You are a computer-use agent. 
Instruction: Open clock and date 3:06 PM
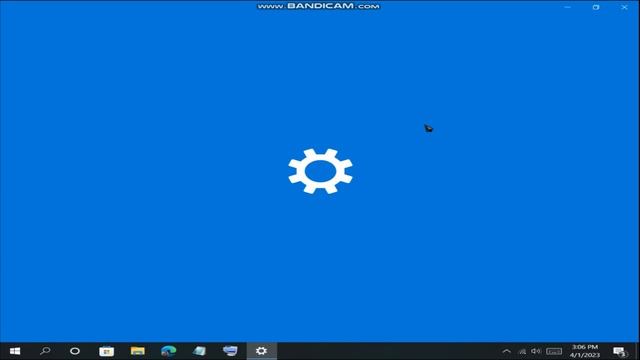click(x=585, y=351)
